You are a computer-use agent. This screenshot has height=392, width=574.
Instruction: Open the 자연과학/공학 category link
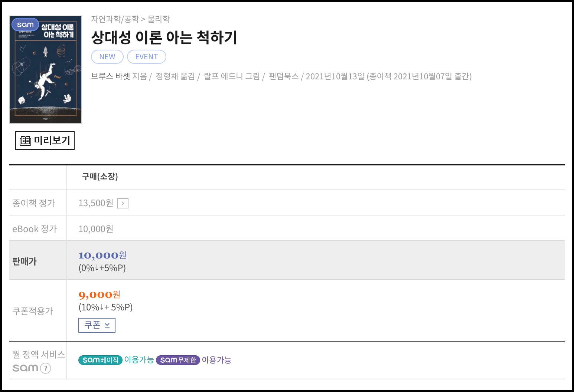[115, 19]
